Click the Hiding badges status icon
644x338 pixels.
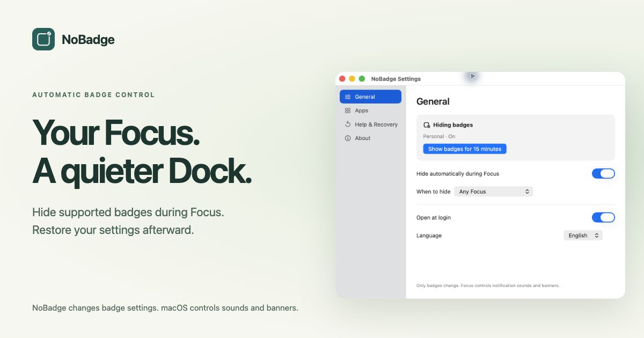pos(427,125)
